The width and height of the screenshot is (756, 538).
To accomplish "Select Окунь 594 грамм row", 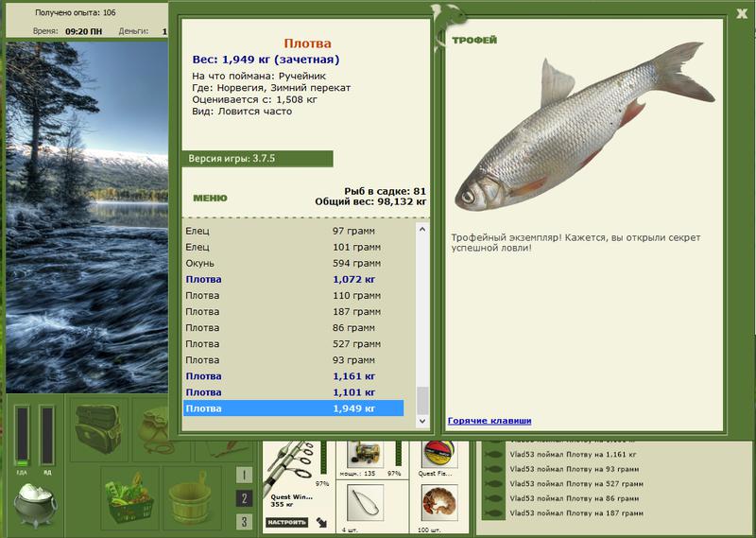I will 294,263.
